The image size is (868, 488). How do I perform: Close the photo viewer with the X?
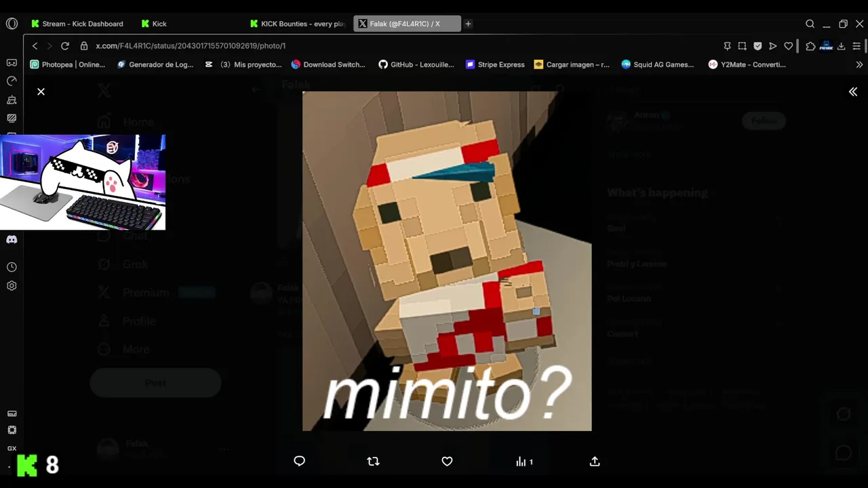(41, 91)
